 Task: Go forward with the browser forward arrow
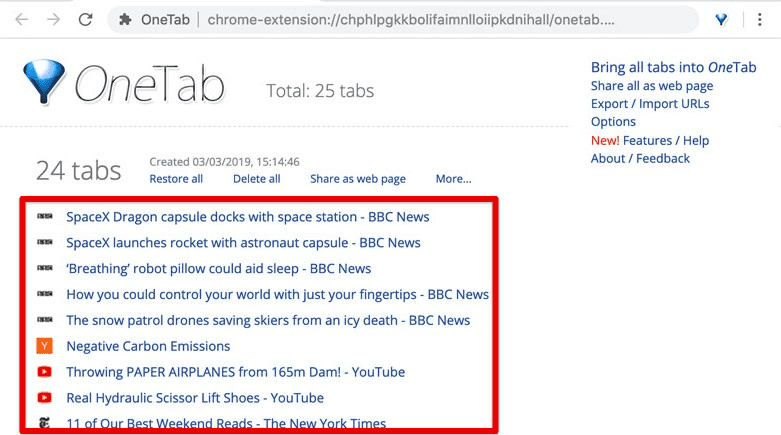[53, 19]
